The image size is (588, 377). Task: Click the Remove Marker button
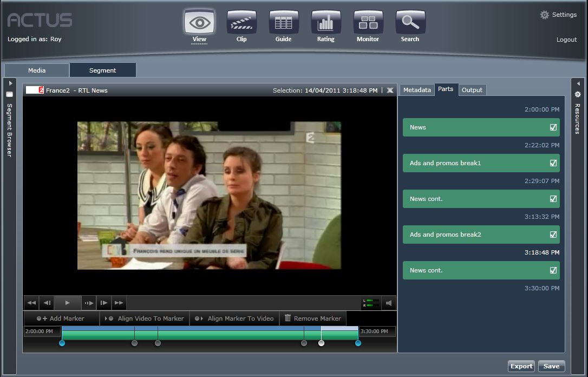coord(313,318)
